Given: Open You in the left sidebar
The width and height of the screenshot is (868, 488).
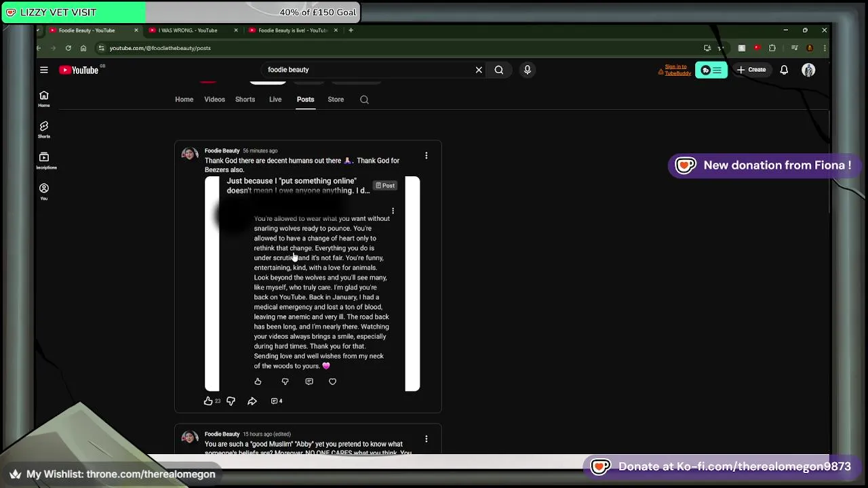Looking at the screenshot, I should 44,192.
